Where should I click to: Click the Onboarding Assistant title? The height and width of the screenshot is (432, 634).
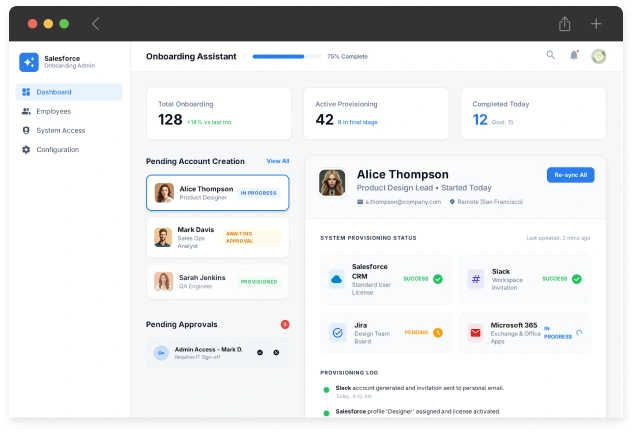pyautogui.click(x=191, y=56)
